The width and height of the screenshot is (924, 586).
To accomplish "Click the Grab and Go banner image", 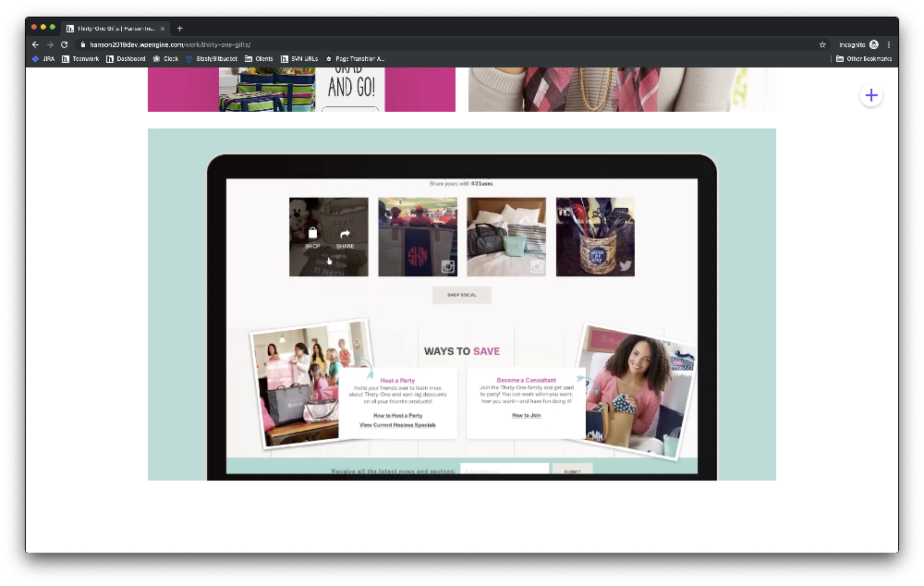I will (302, 89).
